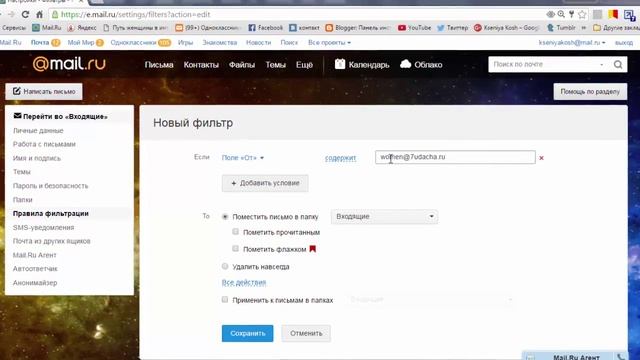Open the Blogger bookmark
Viewport: 640px width, 360px height.
pos(357,28)
